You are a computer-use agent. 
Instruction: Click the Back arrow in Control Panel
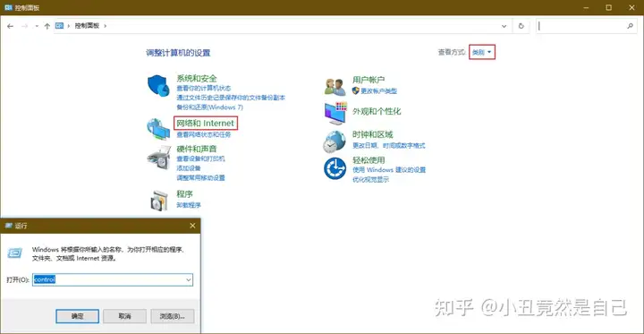[x=10, y=26]
